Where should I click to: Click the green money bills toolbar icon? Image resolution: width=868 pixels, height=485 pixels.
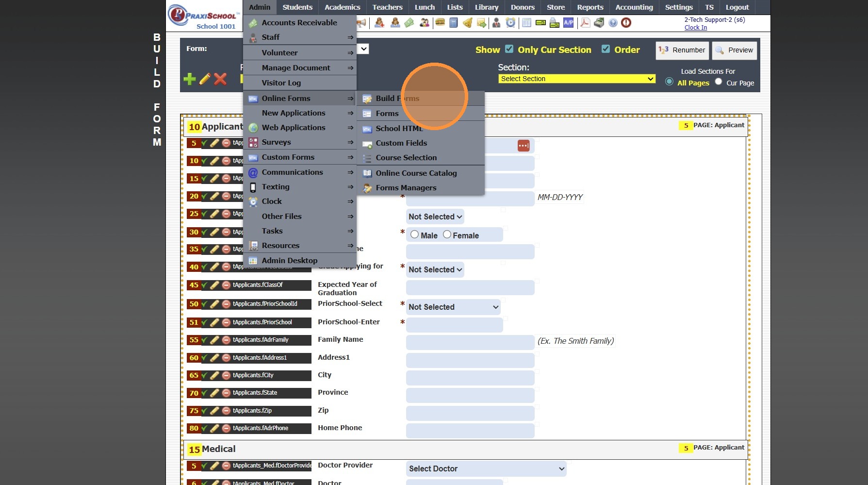click(409, 22)
